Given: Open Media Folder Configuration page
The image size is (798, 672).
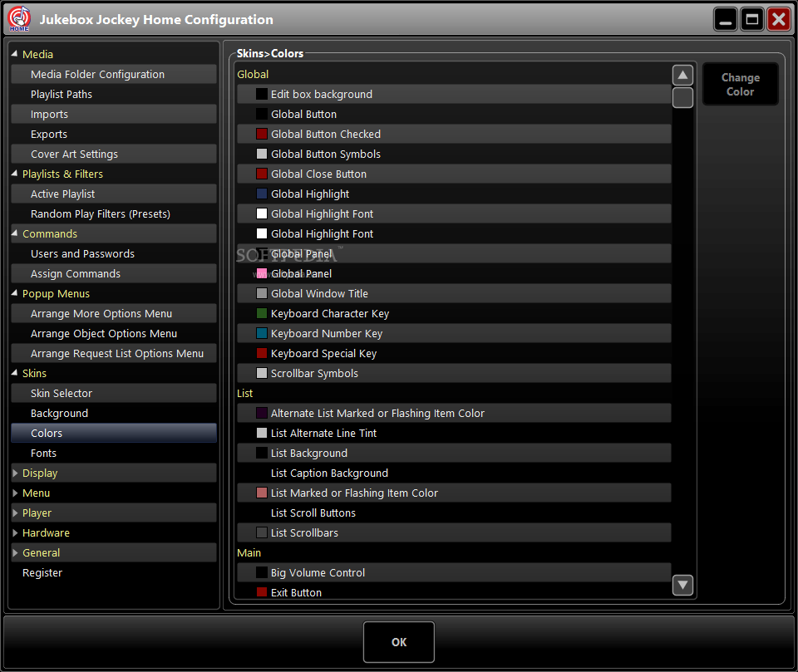Looking at the screenshot, I should pyautogui.click(x=114, y=74).
